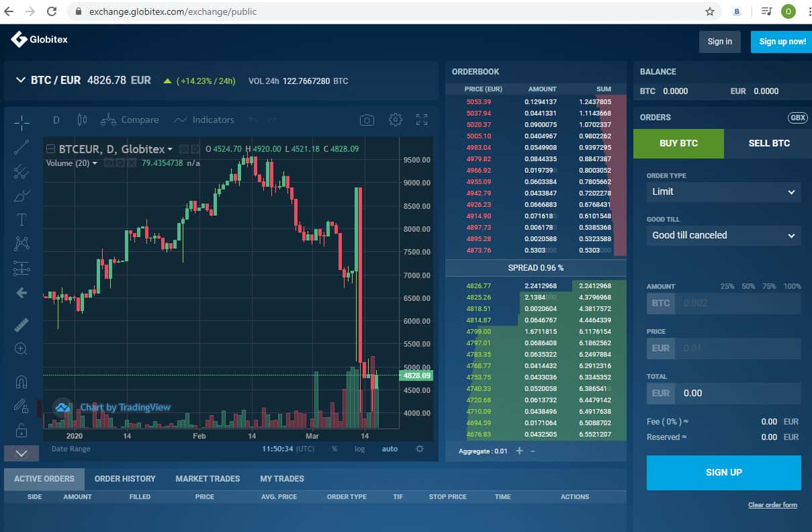Change the D chart interval
812x532 pixels.
tap(56, 120)
